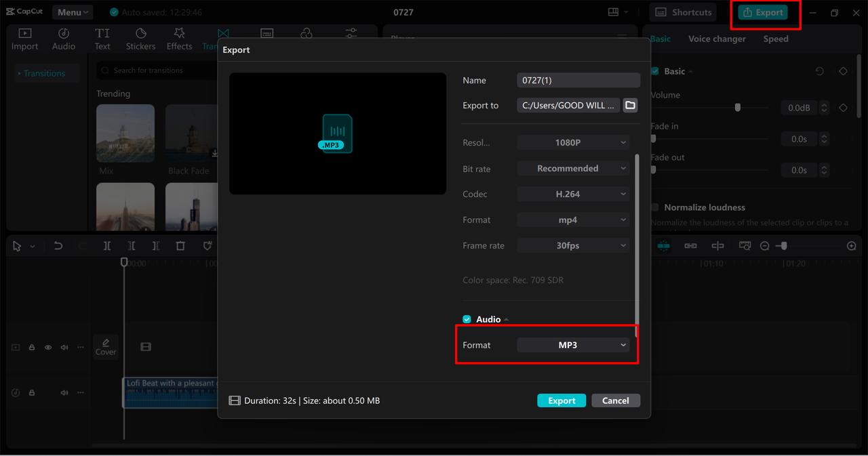This screenshot has height=456, width=868.
Task: Uncheck the Audio export checkbox
Action: pos(467,319)
